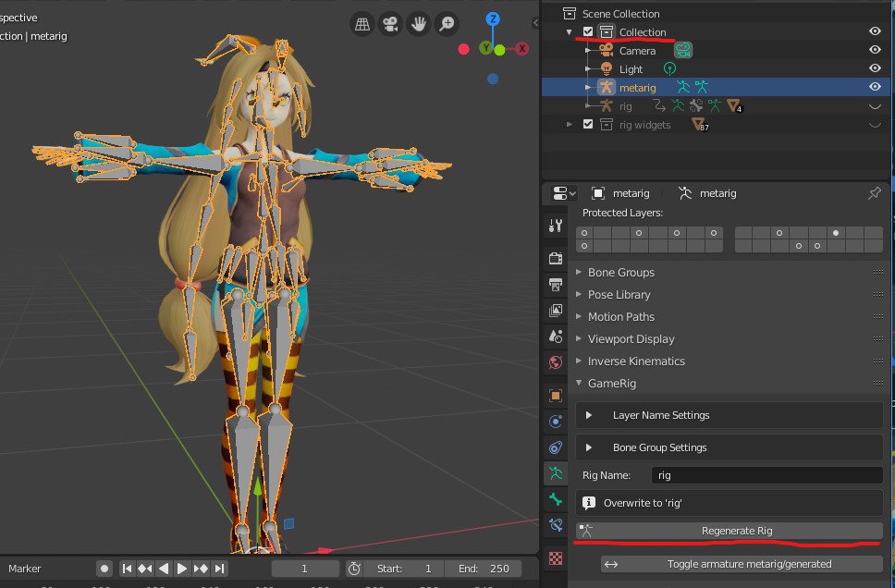Toggle the viewport grid overlay icon

click(x=362, y=24)
